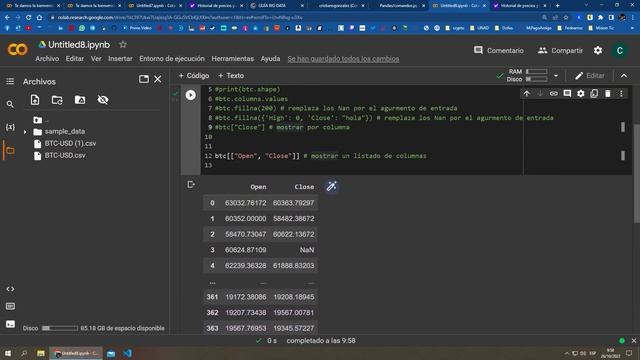Open more cell actions menu
Image resolution: width=640 pixels, height=360 pixels.
click(x=621, y=94)
